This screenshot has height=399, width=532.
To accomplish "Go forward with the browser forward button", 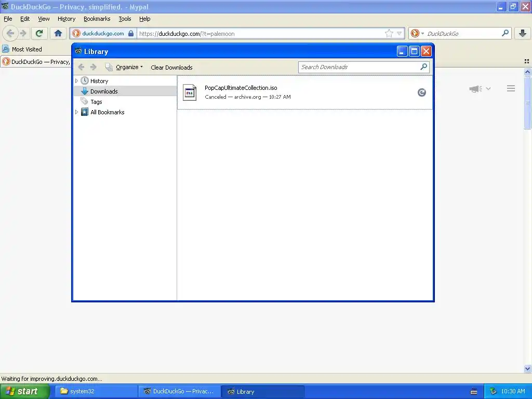I will coord(23,33).
